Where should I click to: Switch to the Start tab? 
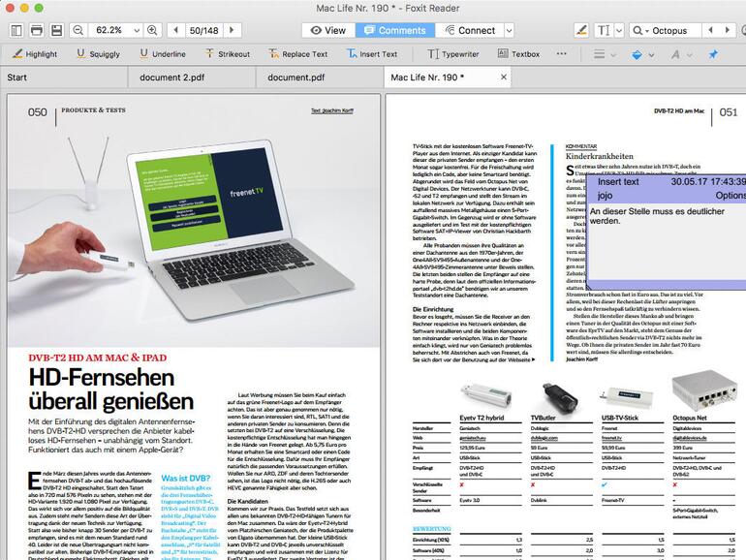pos(64,78)
